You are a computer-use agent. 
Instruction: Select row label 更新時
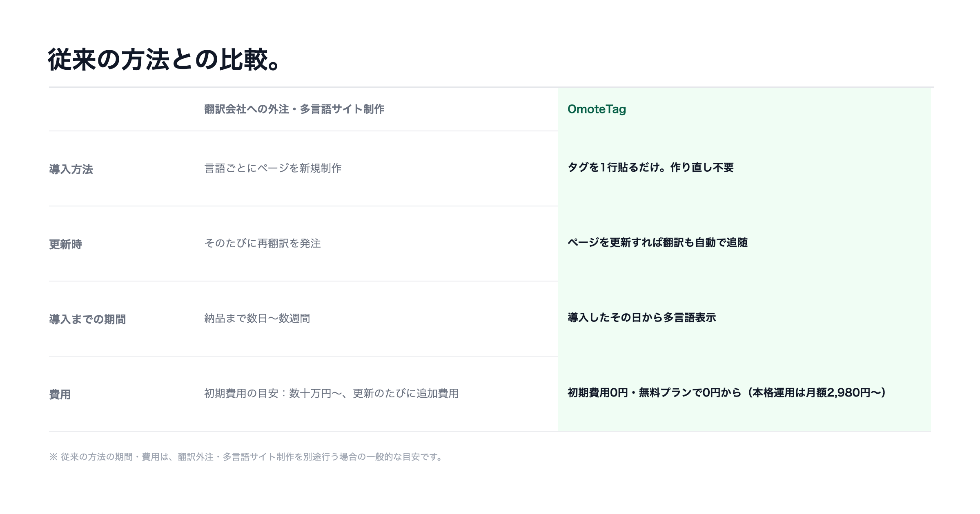(x=65, y=244)
